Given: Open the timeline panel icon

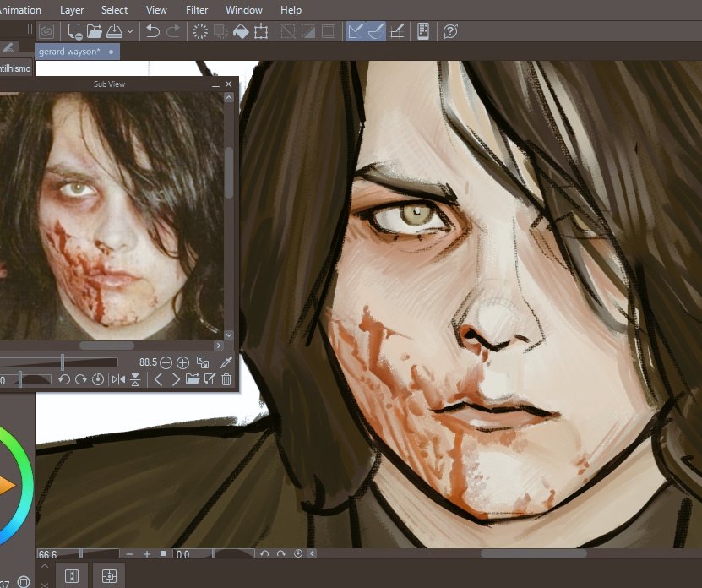Looking at the screenshot, I should [x=72, y=575].
